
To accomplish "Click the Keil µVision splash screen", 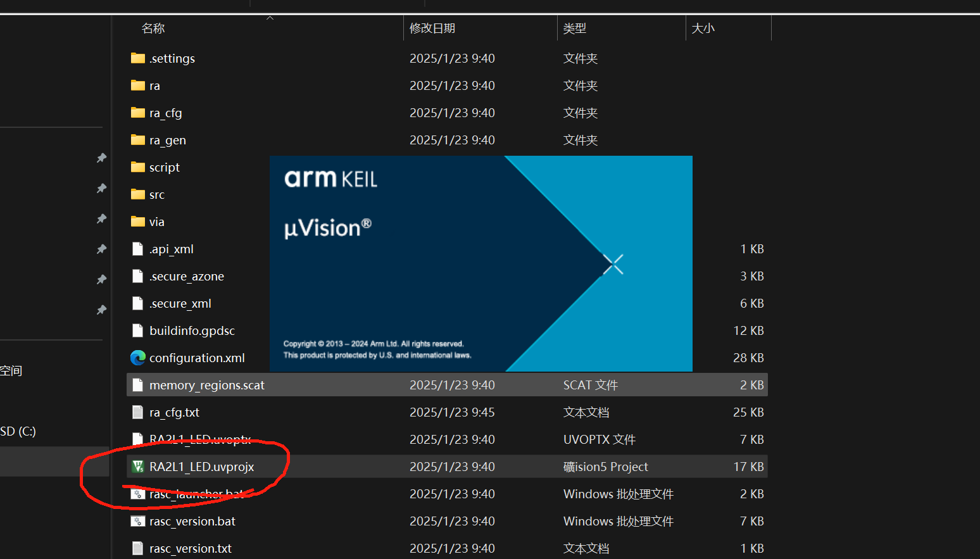I will [481, 263].
